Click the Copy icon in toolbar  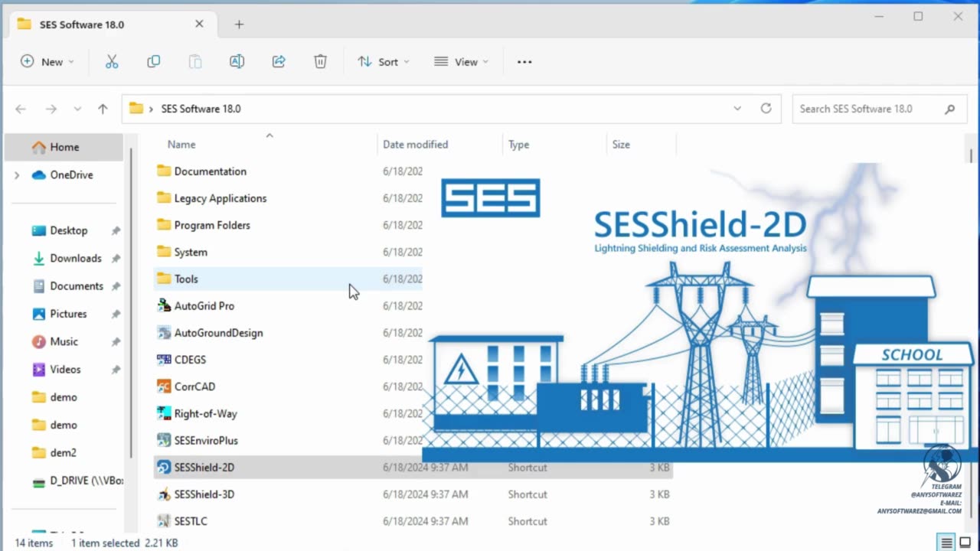[154, 62]
